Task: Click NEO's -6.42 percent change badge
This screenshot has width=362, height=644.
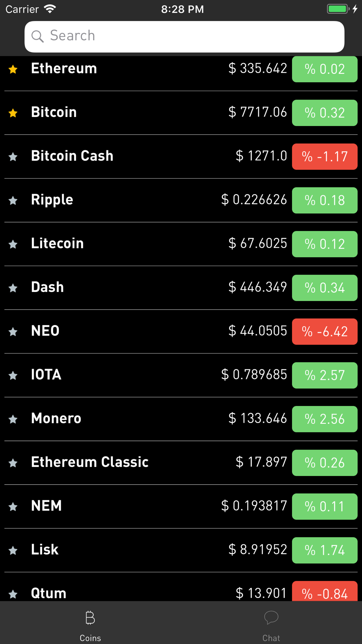Action: point(325,331)
